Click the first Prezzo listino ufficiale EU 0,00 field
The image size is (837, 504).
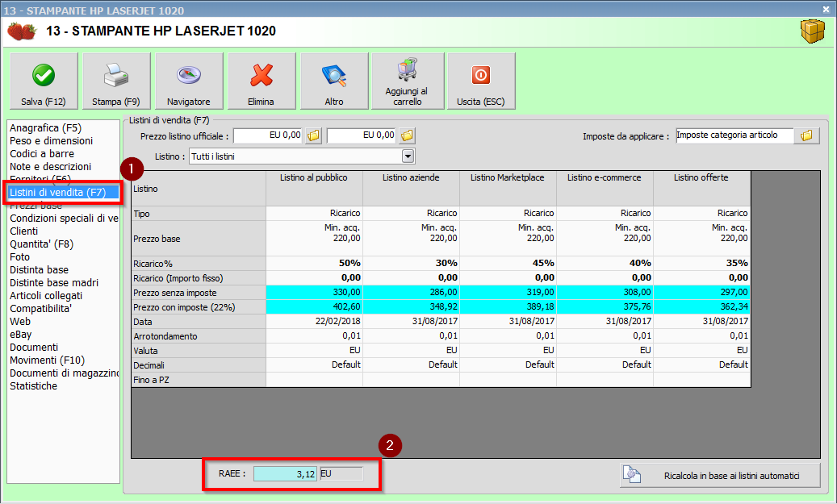coord(268,135)
